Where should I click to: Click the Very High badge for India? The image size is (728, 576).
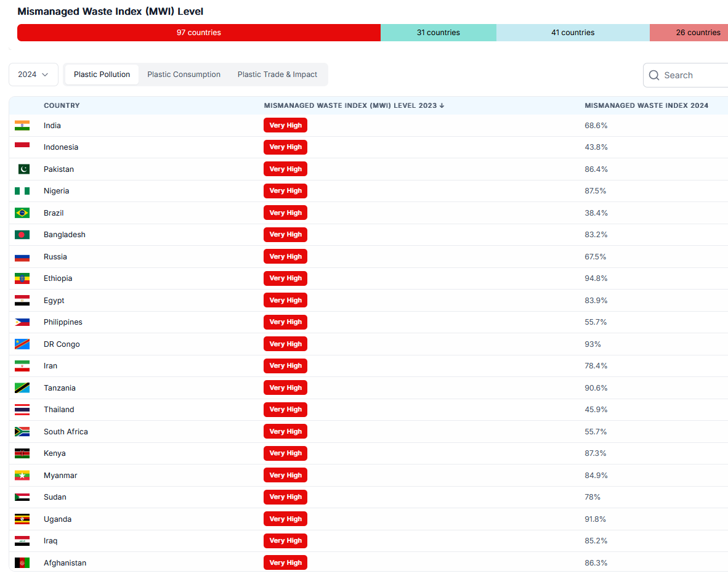(x=286, y=126)
